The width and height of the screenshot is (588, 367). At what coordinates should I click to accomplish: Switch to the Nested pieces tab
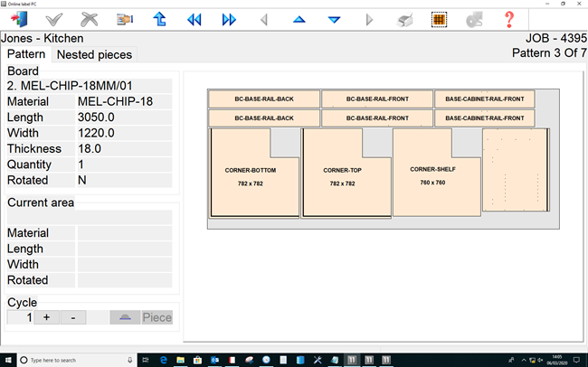pyautogui.click(x=94, y=55)
